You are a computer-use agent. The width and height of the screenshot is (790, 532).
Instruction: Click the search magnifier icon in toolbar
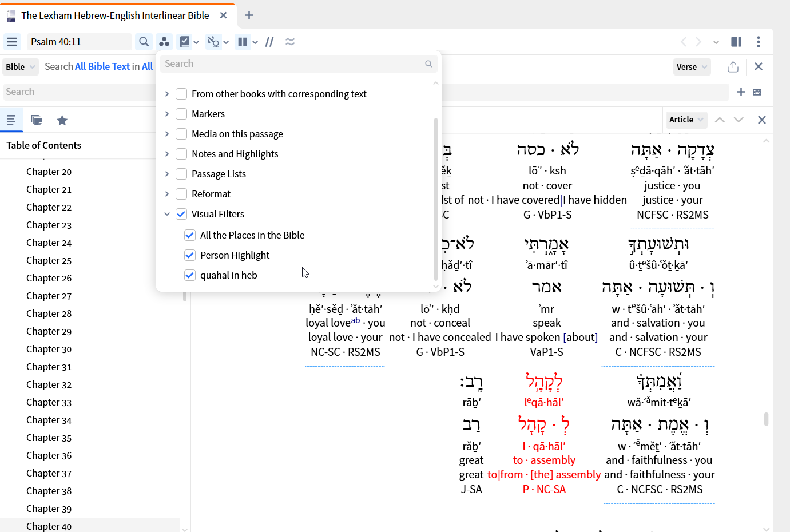coord(144,42)
